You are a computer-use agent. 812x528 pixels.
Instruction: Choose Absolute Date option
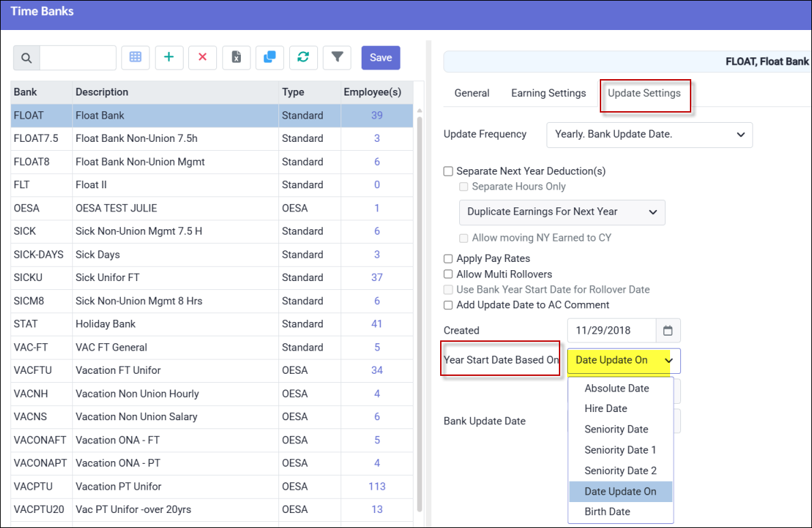(x=620, y=388)
